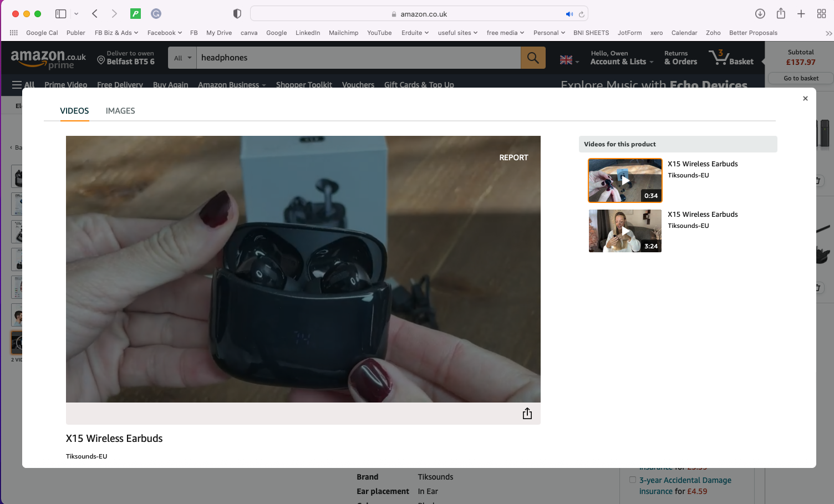Switch to the VIDEOS tab

74,111
